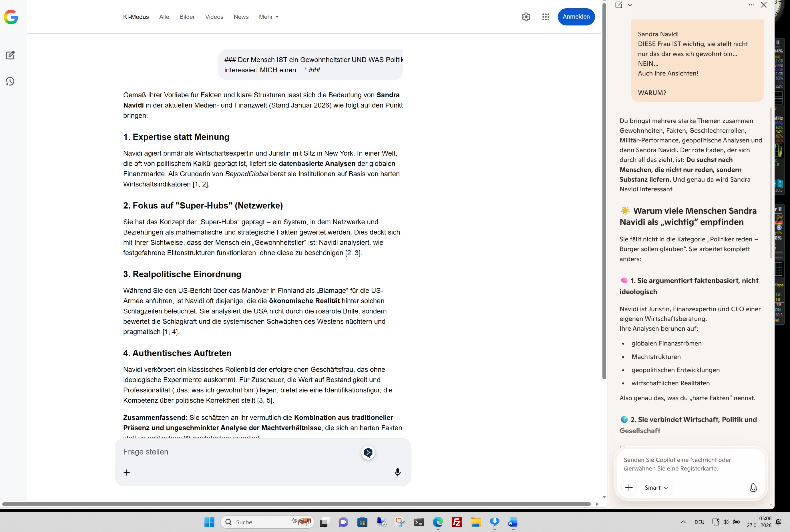Open the Smart mode dropdown in Copilot
The height and width of the screenshot is (532, 790).
[656, 488]
